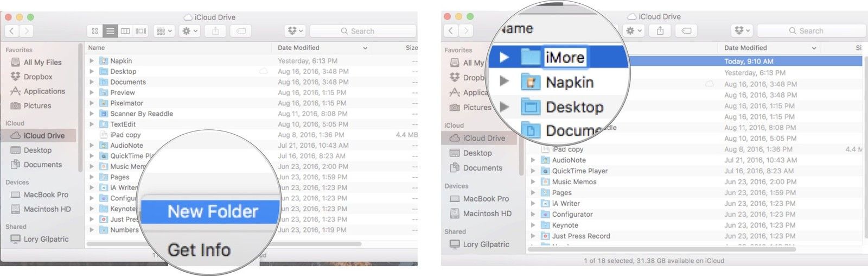This screenshot has width=868, height=276.
Task: Expand Documents folder row triangle in left list
Action: (x=92, y=82)
